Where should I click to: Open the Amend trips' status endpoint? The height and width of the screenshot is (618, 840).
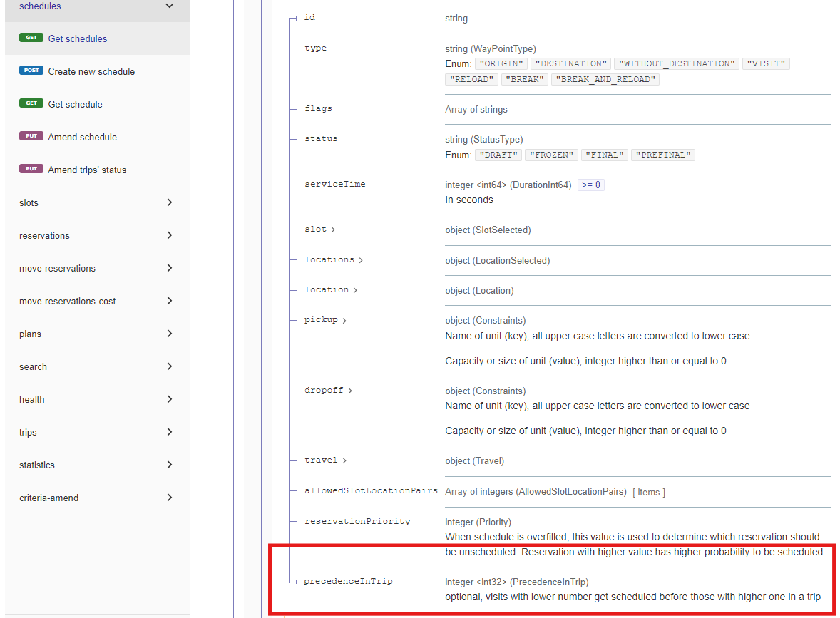pos(87,170)
